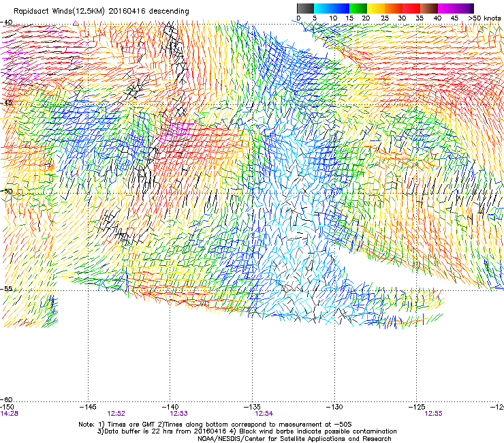The width and height of the screenshot is (504, 443).
Task: Click the '45' value on the color legend
Action: tap(454, 18)
